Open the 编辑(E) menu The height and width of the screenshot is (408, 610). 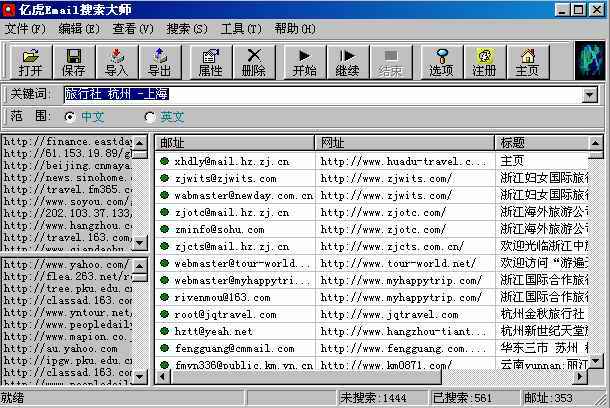[79, 29]
